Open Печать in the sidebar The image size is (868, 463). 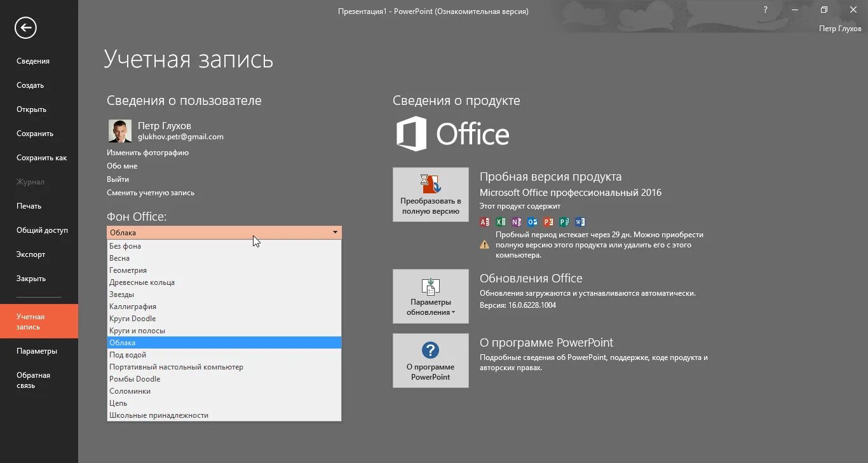39,206
